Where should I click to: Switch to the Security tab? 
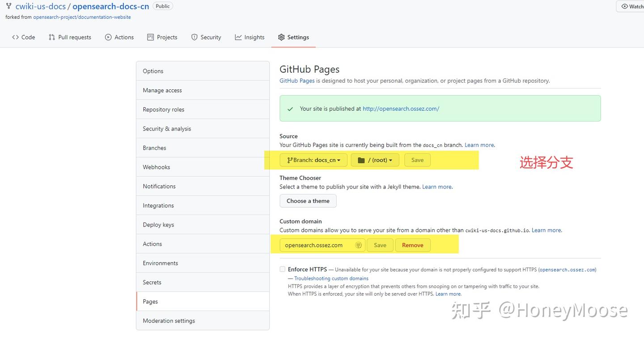(206, 38)
